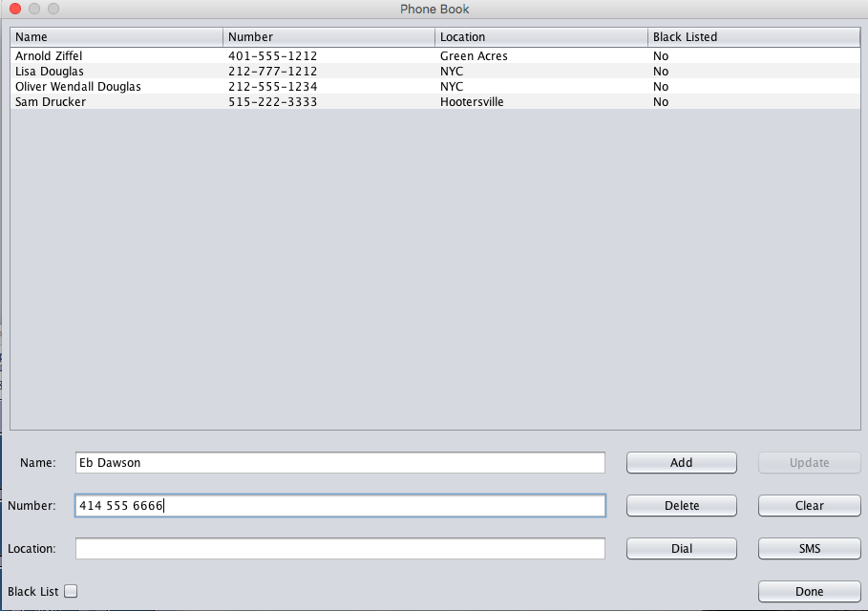This screenshot has height=611, width=868.
Task: Click the Black Listed value for Sam Drucker
Action: click(x=661, y=102)
